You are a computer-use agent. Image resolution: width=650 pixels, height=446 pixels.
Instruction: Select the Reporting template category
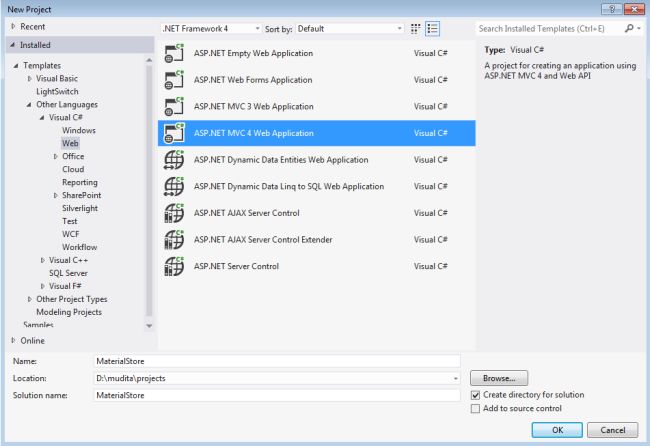pyautogui.click(x=80, y=182)
